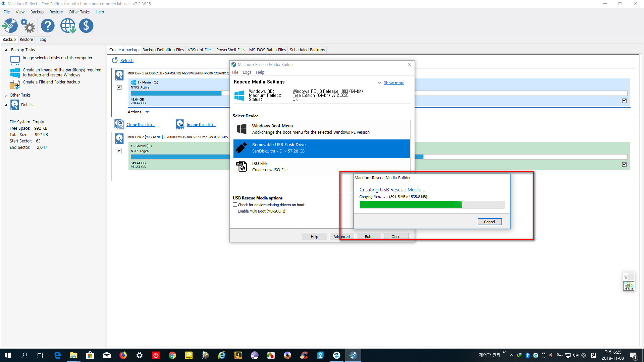Click the Windows logo icon in Backup Tasks
Image resolution: width=644 pixels, height=362 pixels.
pyautogui.click(x=15, y=72)
